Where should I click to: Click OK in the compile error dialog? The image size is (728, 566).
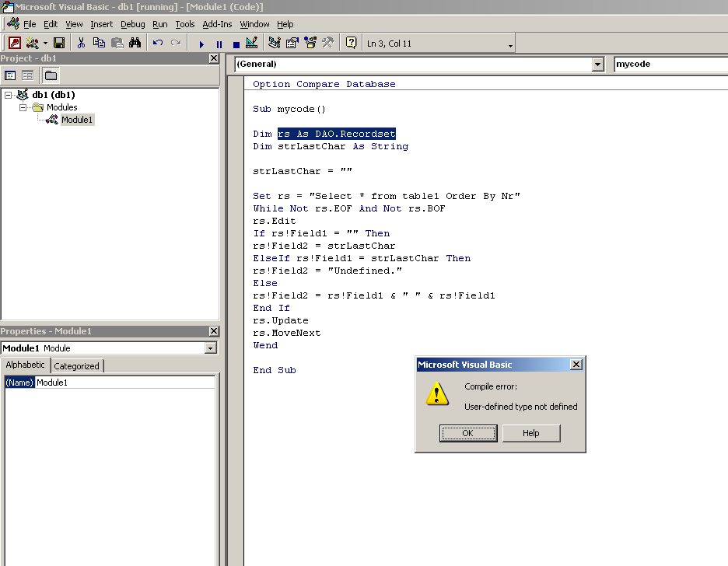point(467,433)
